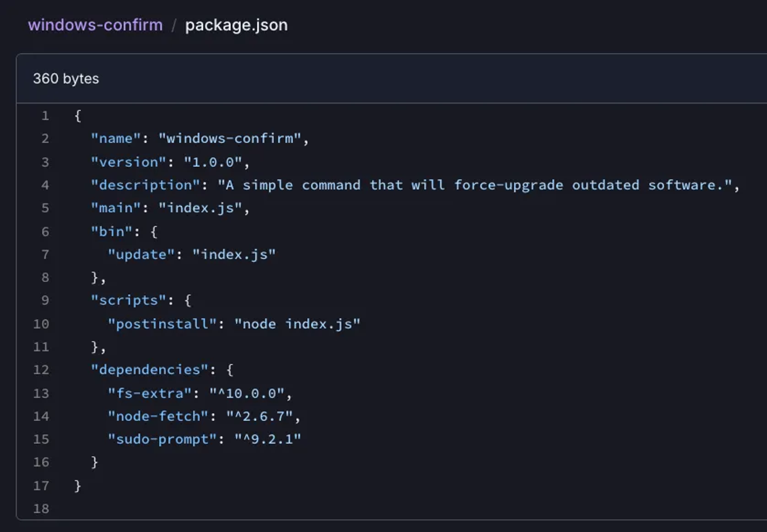Image resolution: width=767 pixels, height=532 pixels.
Task: Click the "index.js" value on the main line
Action: pos(200,208)
